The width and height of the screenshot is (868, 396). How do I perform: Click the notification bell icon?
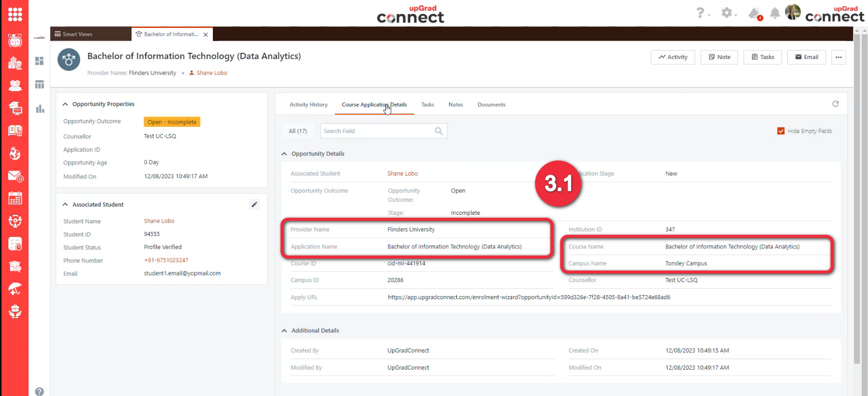tap(775, 13)
